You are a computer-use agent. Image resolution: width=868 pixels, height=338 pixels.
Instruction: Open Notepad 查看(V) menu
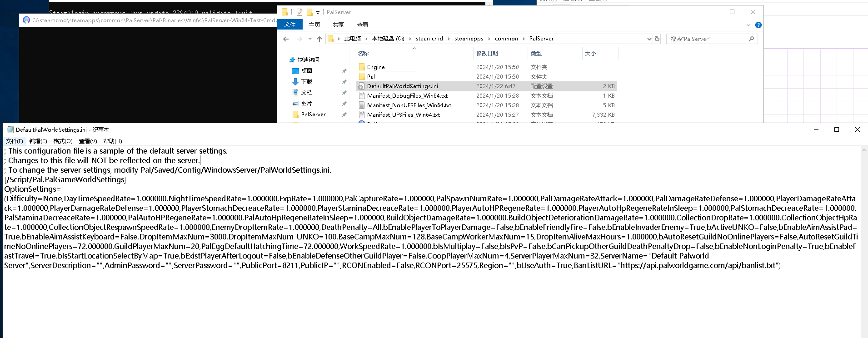[88, 141]
